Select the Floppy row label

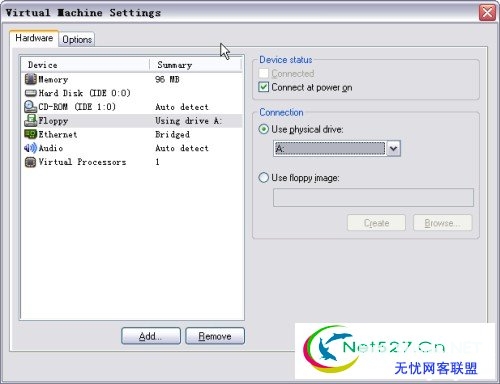[53, 121]
